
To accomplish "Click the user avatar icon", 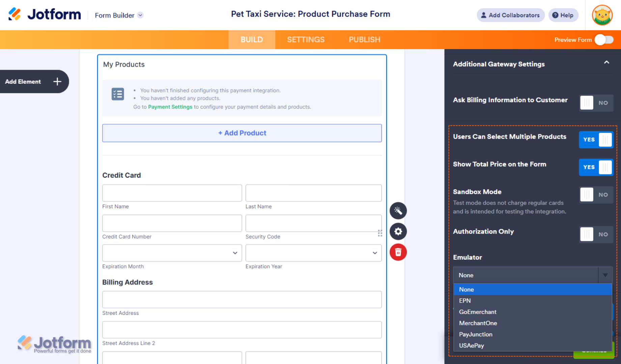I will pyautogui.click(x=602, y=15).
